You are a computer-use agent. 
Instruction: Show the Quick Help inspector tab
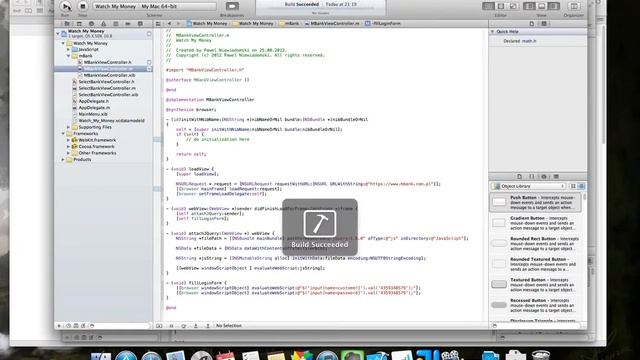pos(544,24)
